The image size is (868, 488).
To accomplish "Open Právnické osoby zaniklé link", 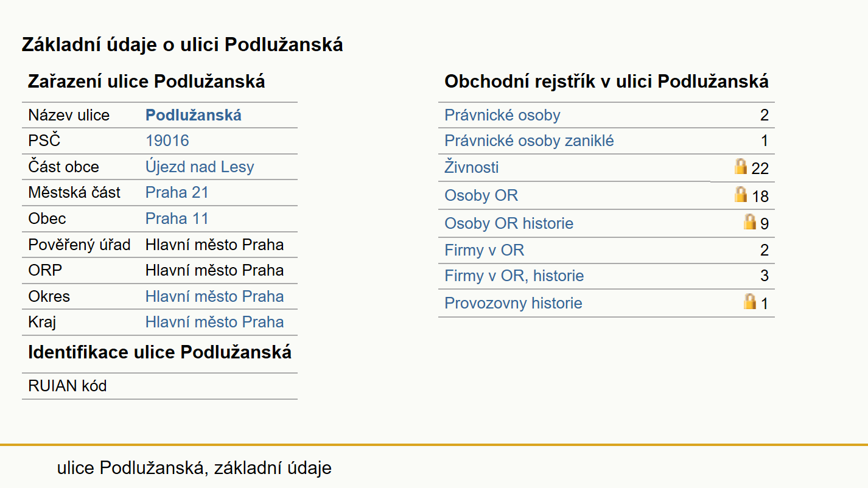I will click(x=529, y=141).
